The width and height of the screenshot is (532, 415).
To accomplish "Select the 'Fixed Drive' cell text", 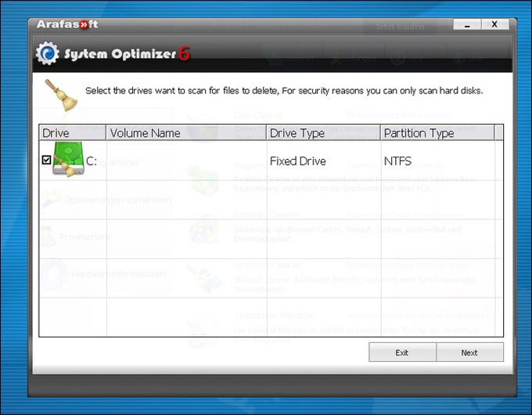I will pyautogui.click(x=297, y=161).
